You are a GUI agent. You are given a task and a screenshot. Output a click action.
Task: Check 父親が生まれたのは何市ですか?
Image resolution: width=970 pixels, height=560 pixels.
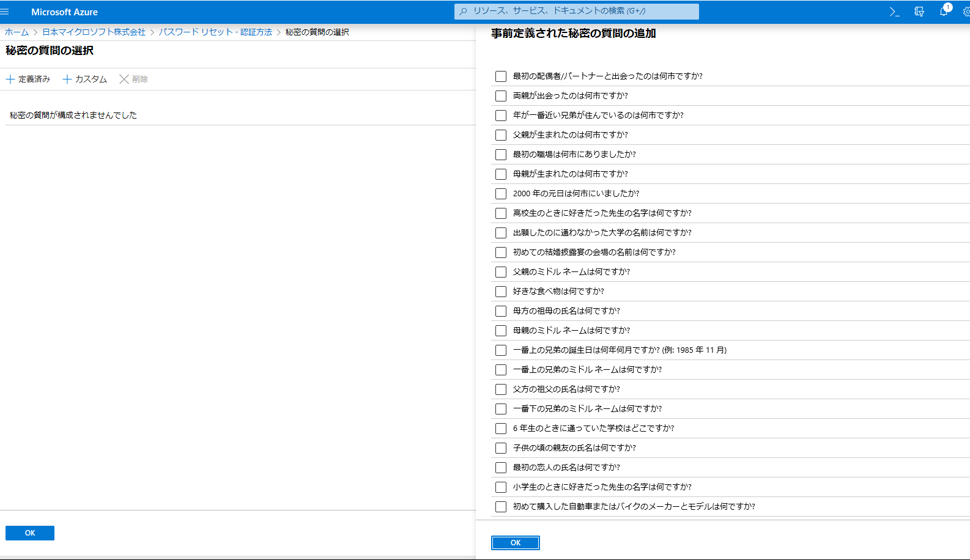(501, 135)
